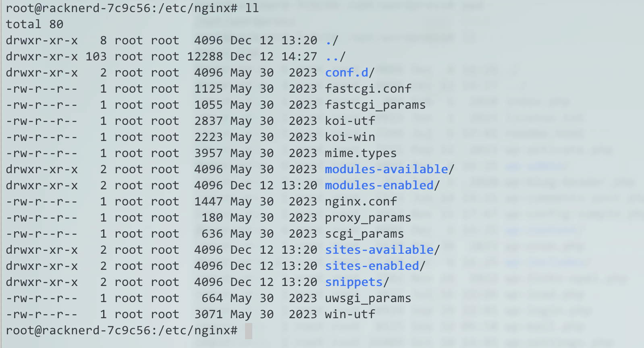The image size is (644, 348).
Task: Click the parent directory ../ entry
Action: [x=336, y=56]
